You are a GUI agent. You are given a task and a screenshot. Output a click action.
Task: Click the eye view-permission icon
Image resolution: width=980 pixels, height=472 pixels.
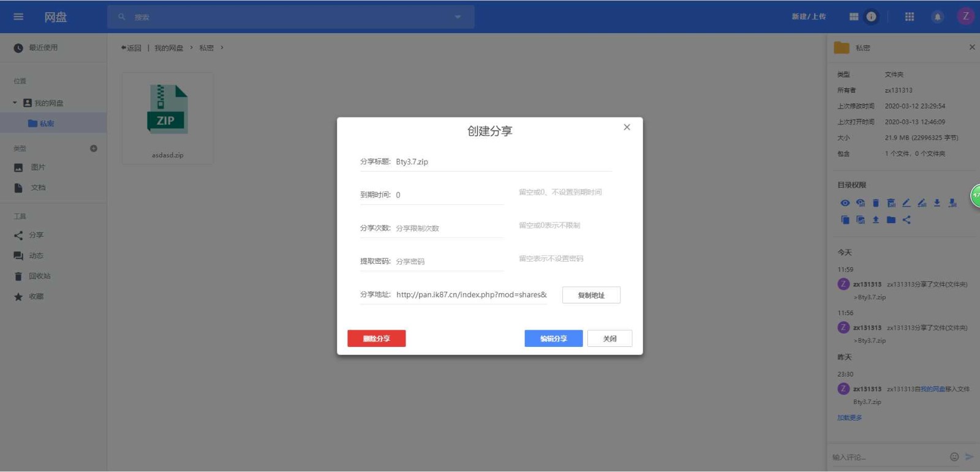coord(845,203)
